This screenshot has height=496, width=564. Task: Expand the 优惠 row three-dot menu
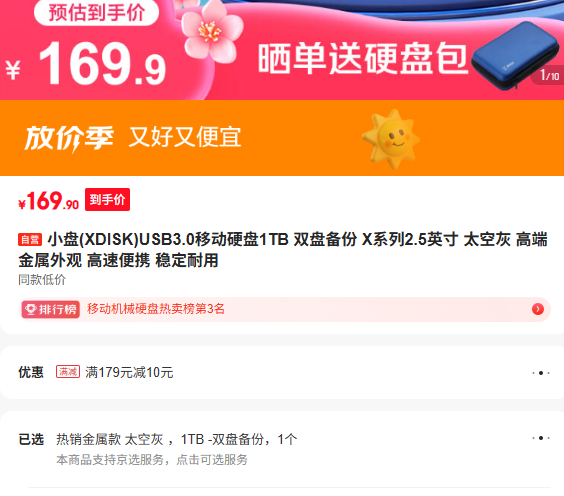tap(541, 373)
